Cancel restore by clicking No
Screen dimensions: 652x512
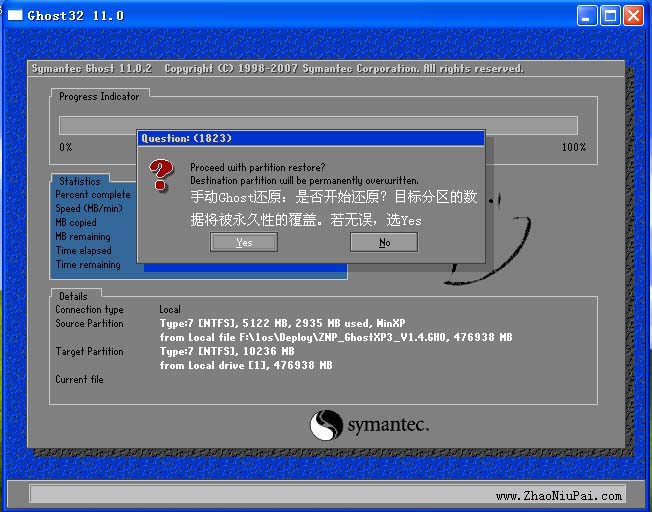pyautogui.click(x=384, y=242)
